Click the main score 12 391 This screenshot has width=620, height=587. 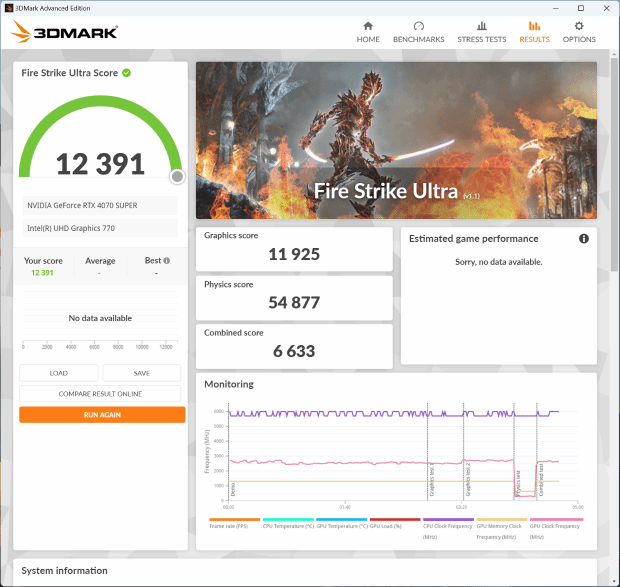[100, 164]
